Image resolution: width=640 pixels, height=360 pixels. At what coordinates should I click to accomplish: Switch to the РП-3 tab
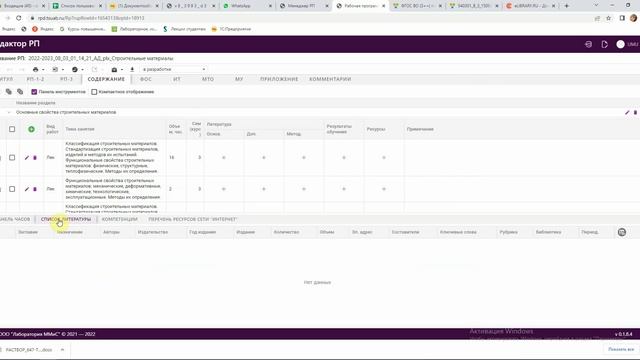66,79
